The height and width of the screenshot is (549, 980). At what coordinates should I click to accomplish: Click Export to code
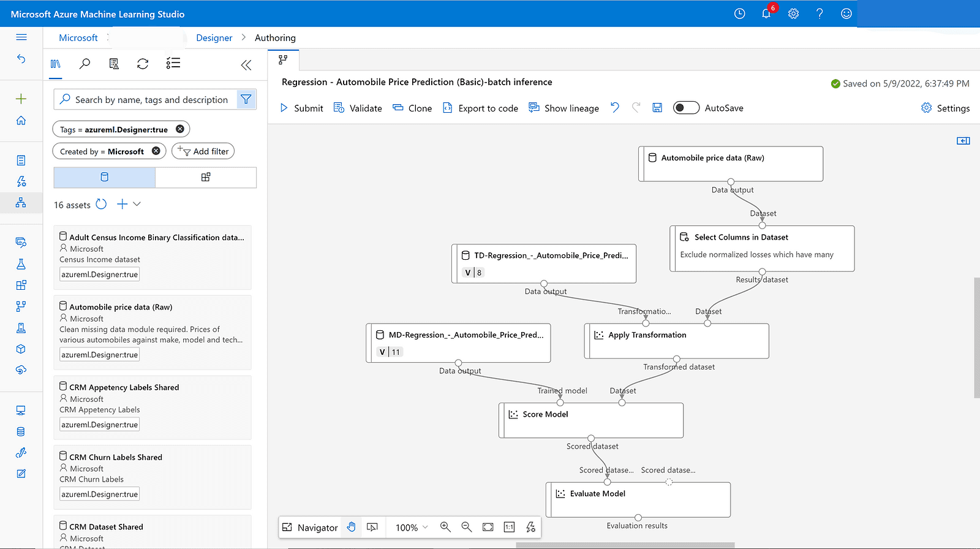481,108
